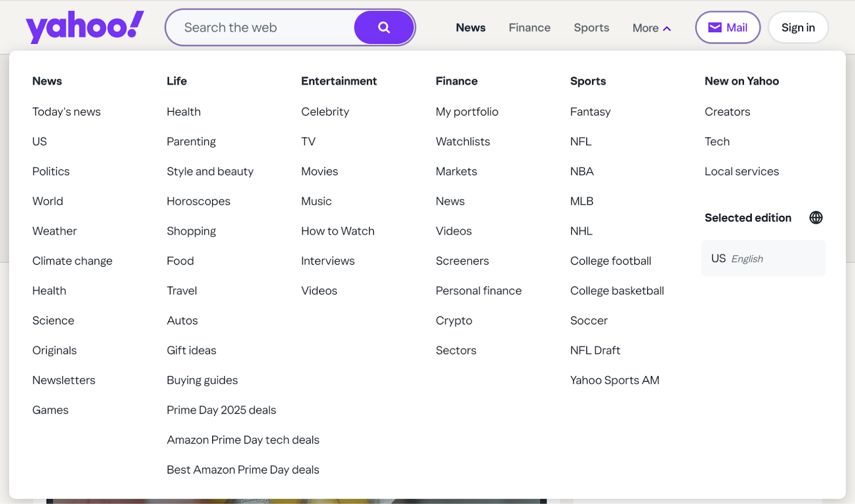Open Today's news
This screenshot has width=855, height=504.
(x=66, y=112)
